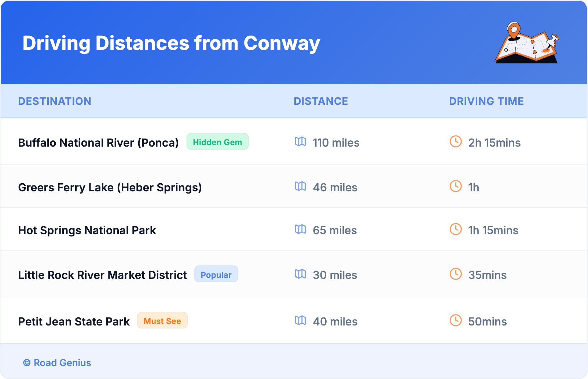Click the clock icon beside 2h 15mins
This screenshot has height=379, width=588.
coord(456,141)
